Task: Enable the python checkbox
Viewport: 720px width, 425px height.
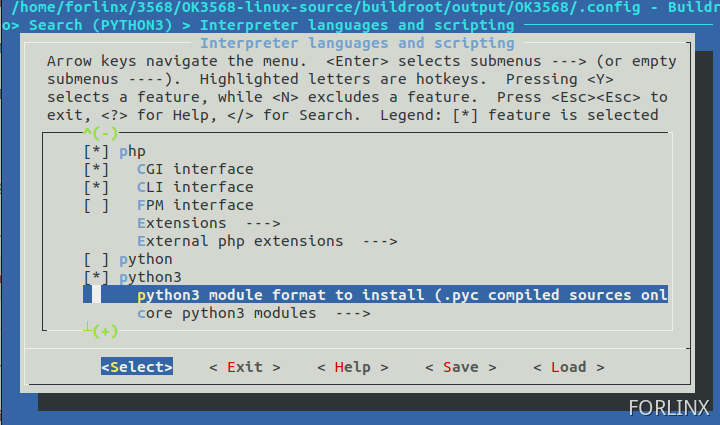Action: (96, 259)
